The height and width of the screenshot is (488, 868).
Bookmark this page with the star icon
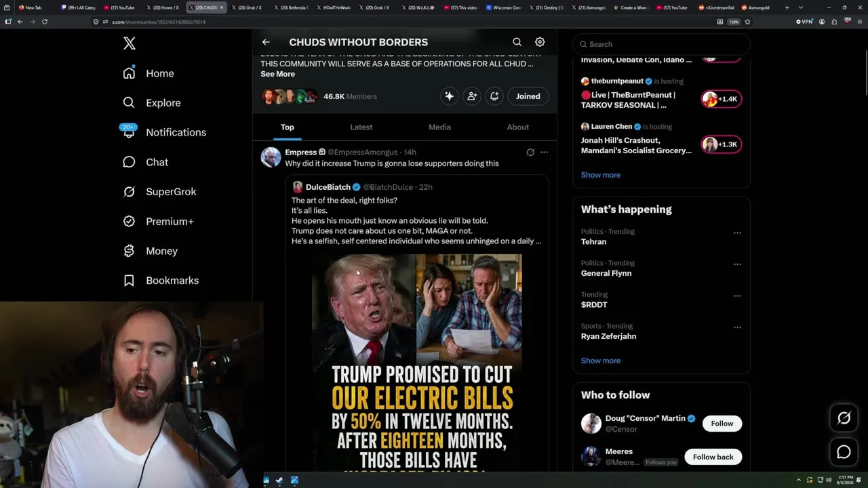coord(747,22)
